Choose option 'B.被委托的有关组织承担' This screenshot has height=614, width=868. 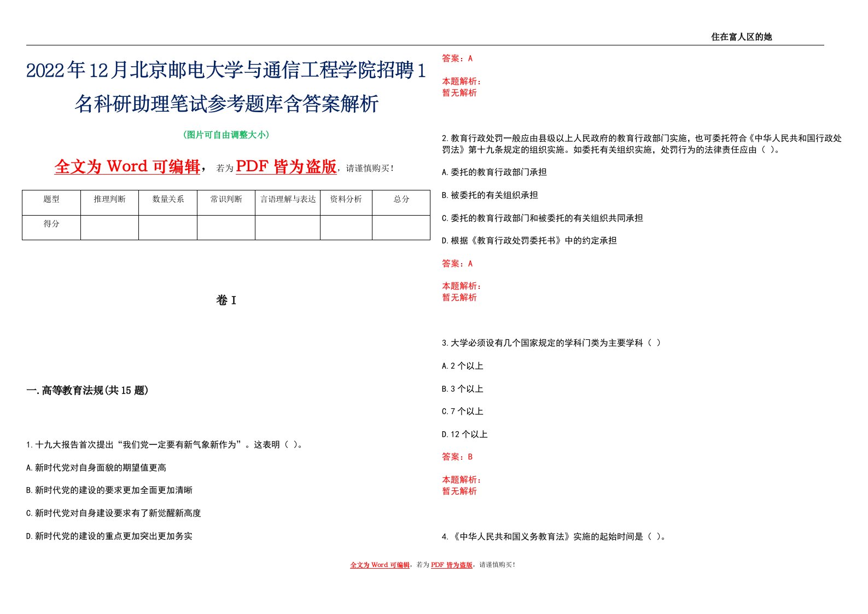(490, 195)
